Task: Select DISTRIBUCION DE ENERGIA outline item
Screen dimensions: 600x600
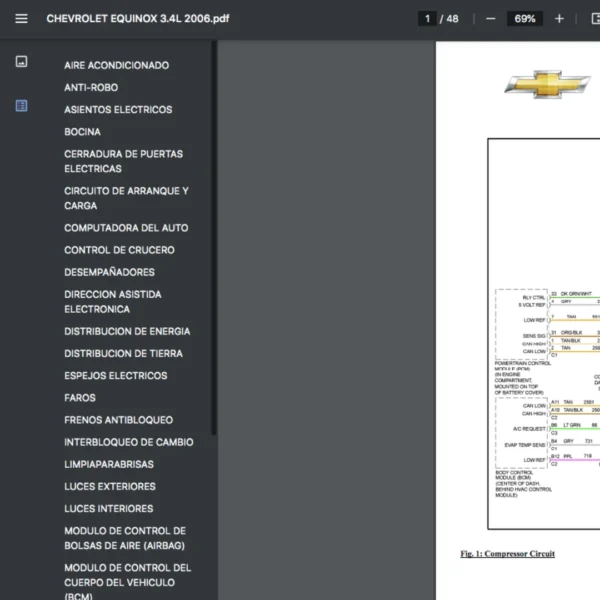Action: coord(127,331)
